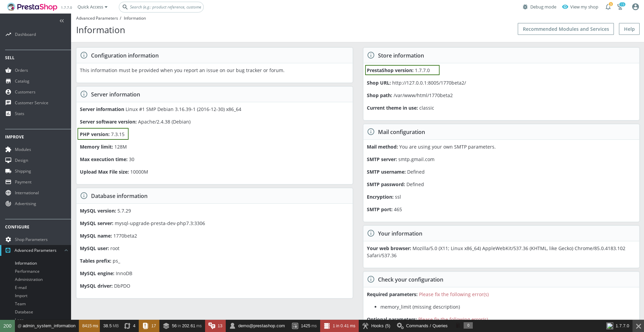The height and width of the screenshot is (332, 644).
Task: Collapse the sidebar with the double chevron
Action: tap(62, 21)
